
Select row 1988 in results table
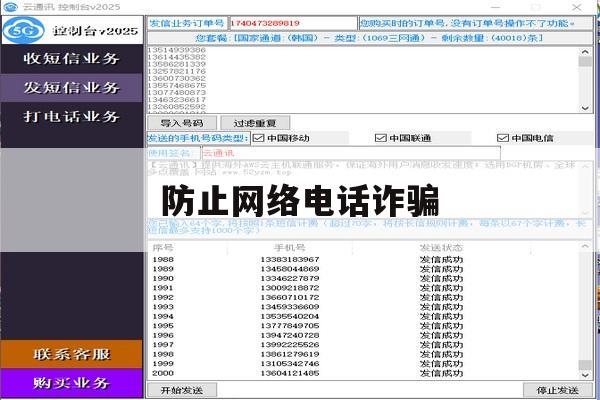[364, 260]
